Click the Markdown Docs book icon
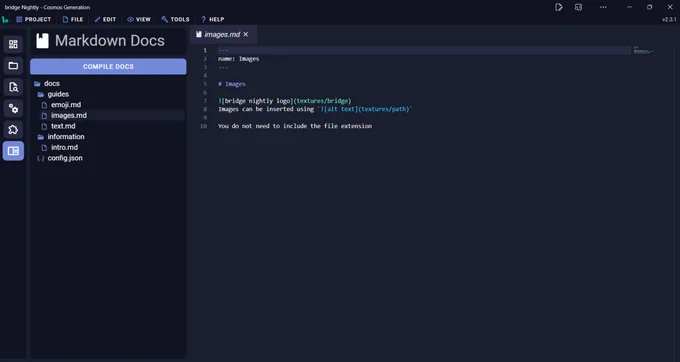The image size is (680, 362). click(x=42, y=41)
